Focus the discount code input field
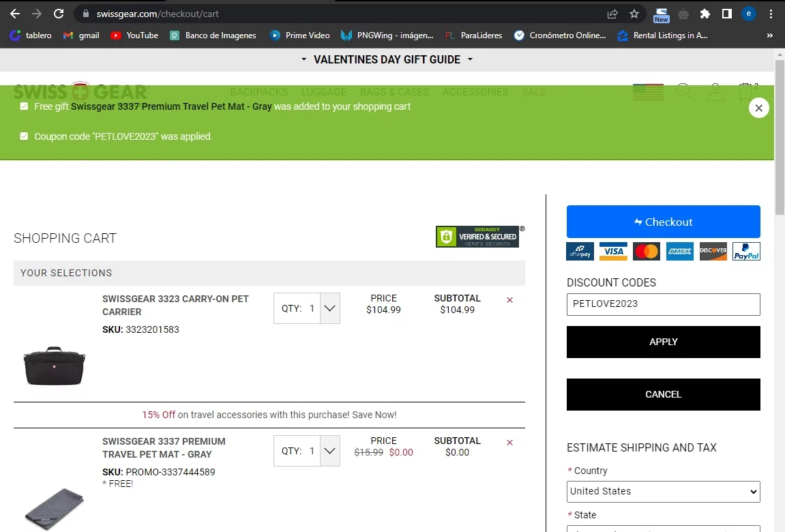 [664, 304]
